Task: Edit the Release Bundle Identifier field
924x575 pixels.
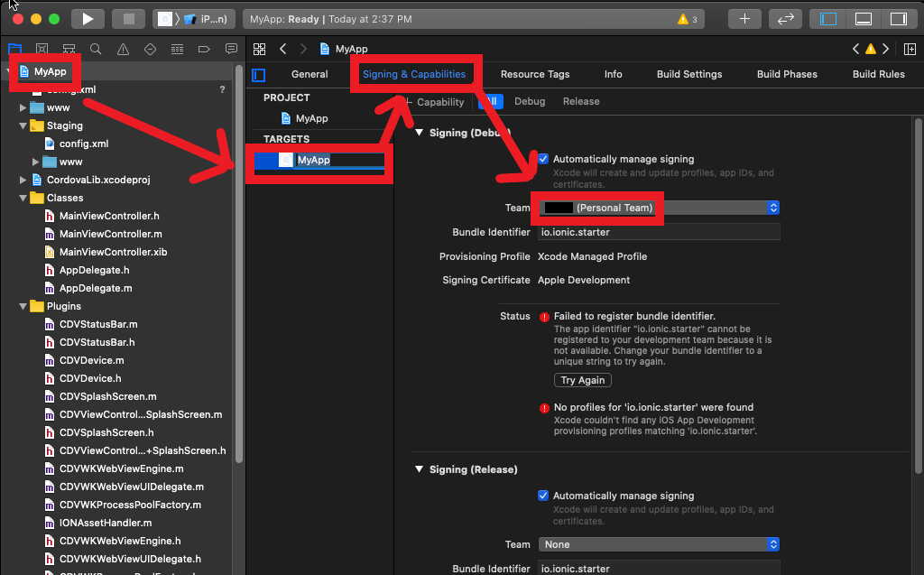Action: [x=659, y=569]
